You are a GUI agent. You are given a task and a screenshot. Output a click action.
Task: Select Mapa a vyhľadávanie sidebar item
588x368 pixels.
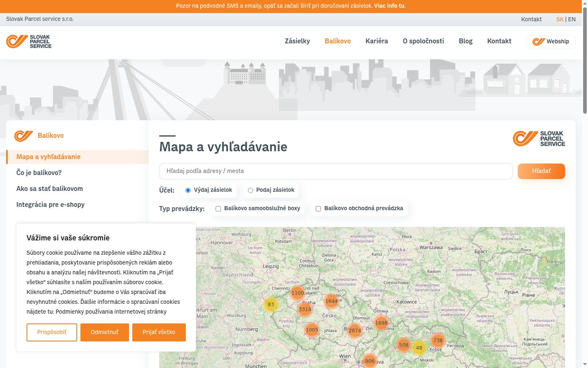coord(78,157)
